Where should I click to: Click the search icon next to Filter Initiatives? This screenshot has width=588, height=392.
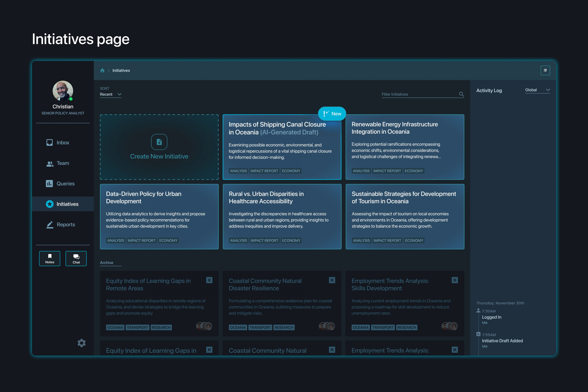(x=462, y=94)
